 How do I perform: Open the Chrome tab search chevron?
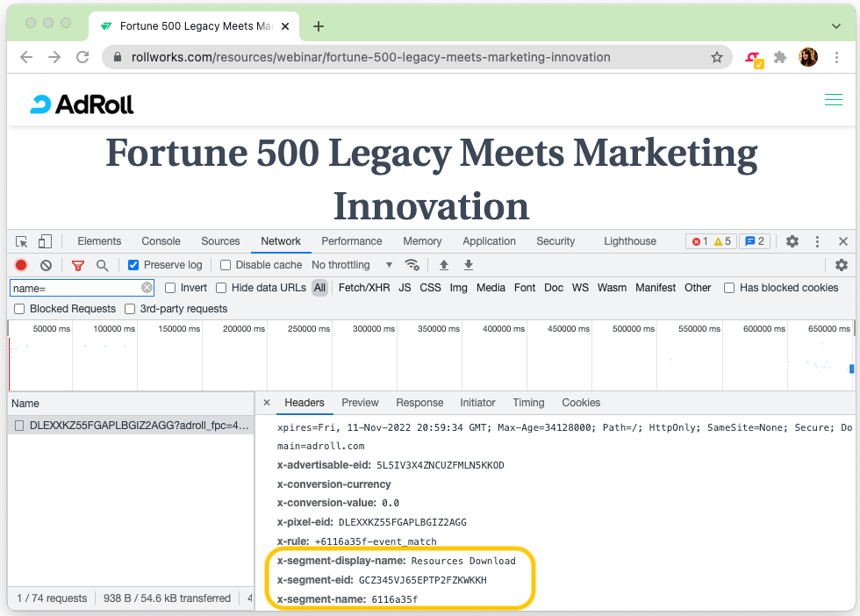(x=836, y=26)
